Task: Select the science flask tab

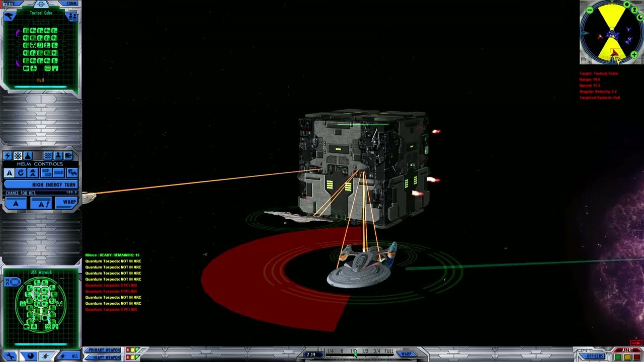Action: pos(28,156)
